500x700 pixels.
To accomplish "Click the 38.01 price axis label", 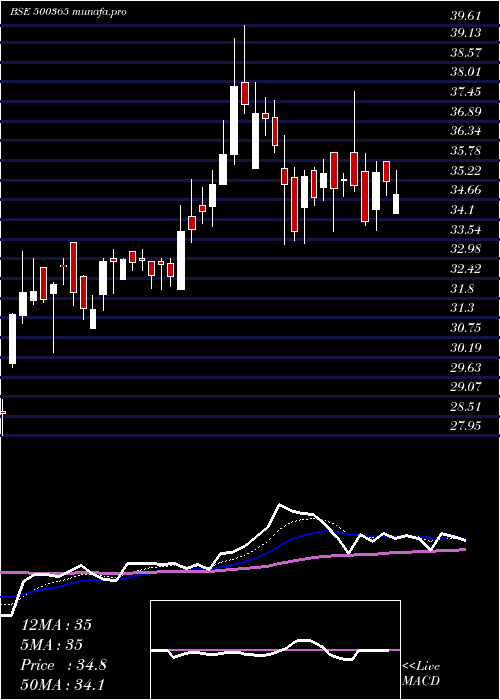I will coord(466,72).
